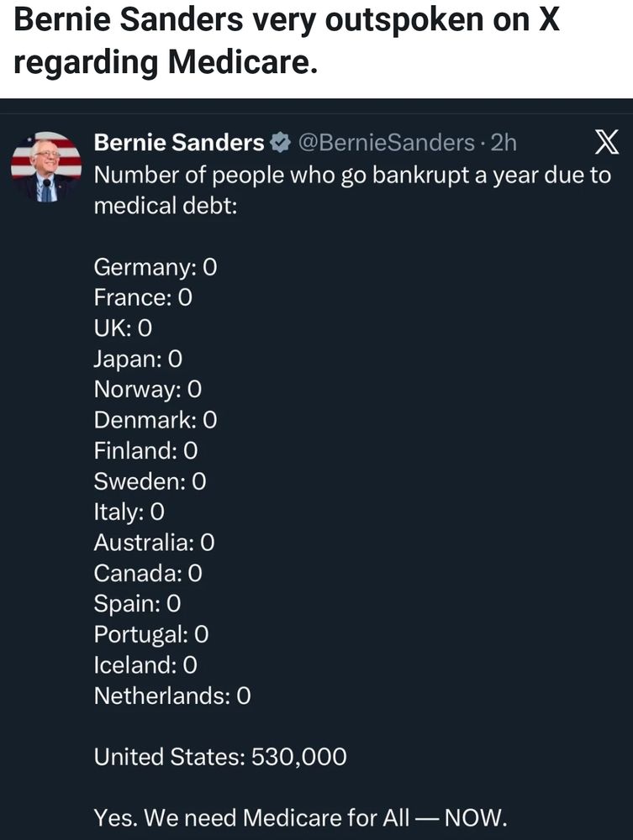Viewport: 633px width, 840px height.
Task: Click the Bernie Sanders display name
Action: coord(178,144)
